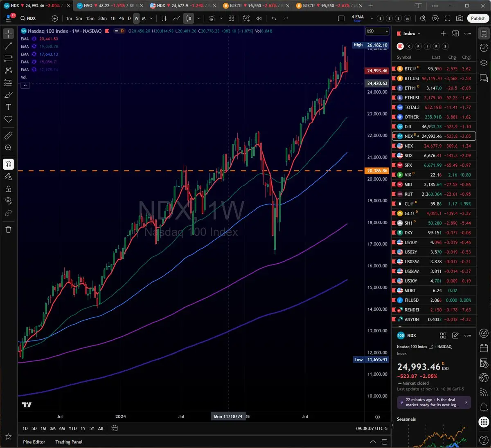Open go-to-date calendar icon
Viewport: 491px width, 448px height.
(115, 428)
